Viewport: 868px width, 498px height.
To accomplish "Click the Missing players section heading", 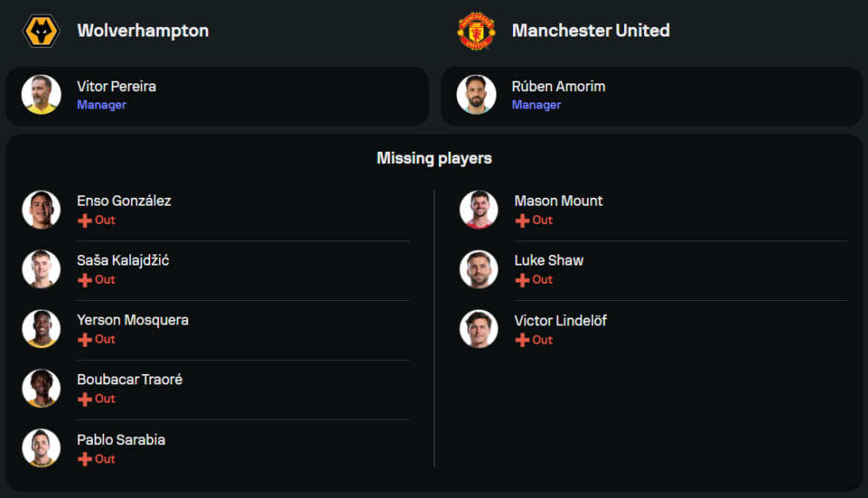I will pyautogui.click(x=434, y=158).
